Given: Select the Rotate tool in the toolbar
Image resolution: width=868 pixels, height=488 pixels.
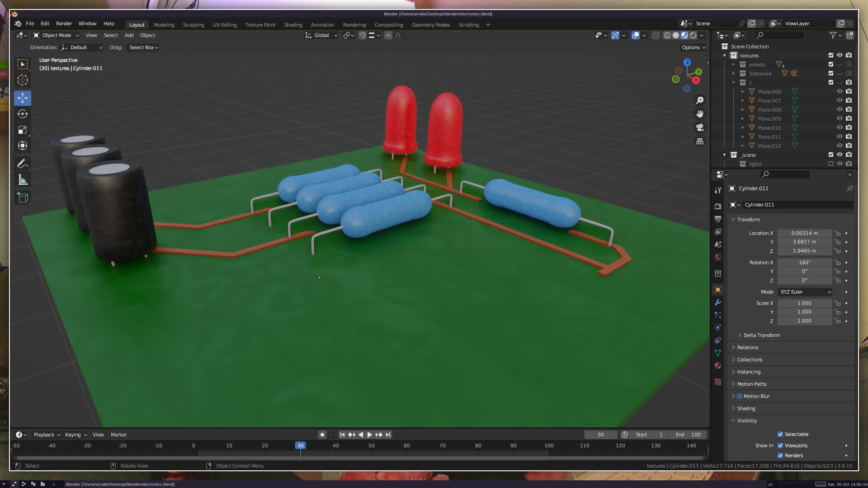Looking at the screenshot, I should coord(23,114).
